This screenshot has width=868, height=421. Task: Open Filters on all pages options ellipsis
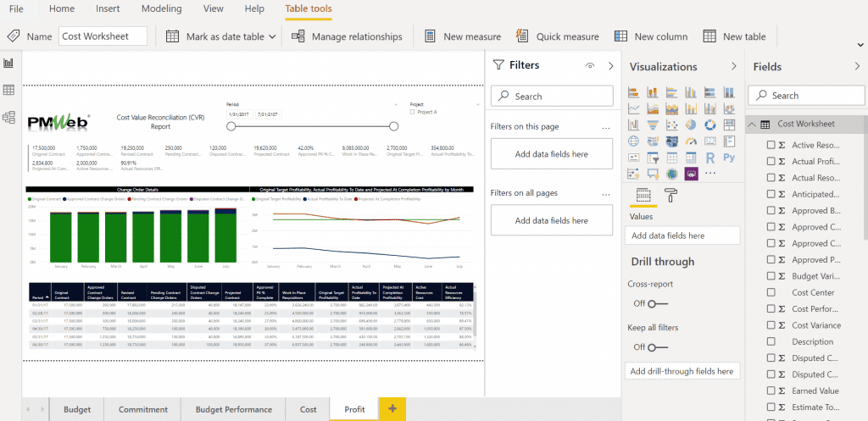coord(606,194)
